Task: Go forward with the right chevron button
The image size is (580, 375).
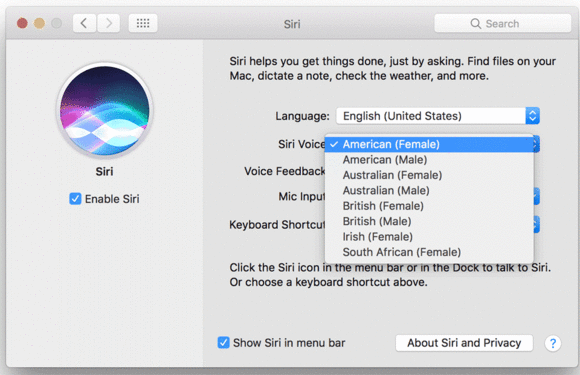Action: (108, 24)
